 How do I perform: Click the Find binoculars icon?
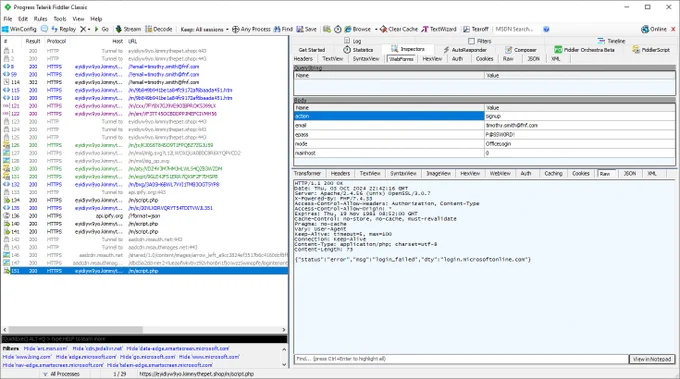coord(277,29)
